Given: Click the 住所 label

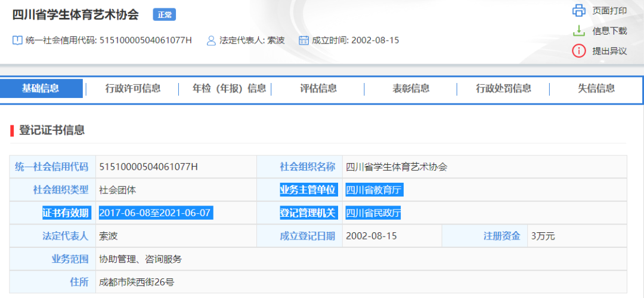Looking at the screenshot, I should (79, 282).
